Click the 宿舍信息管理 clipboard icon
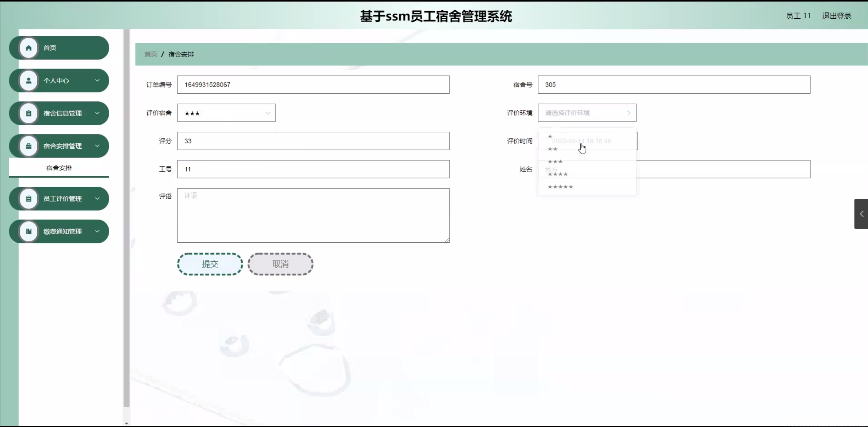868x427 pixels. pyautogui.click(x=29, y=113)
